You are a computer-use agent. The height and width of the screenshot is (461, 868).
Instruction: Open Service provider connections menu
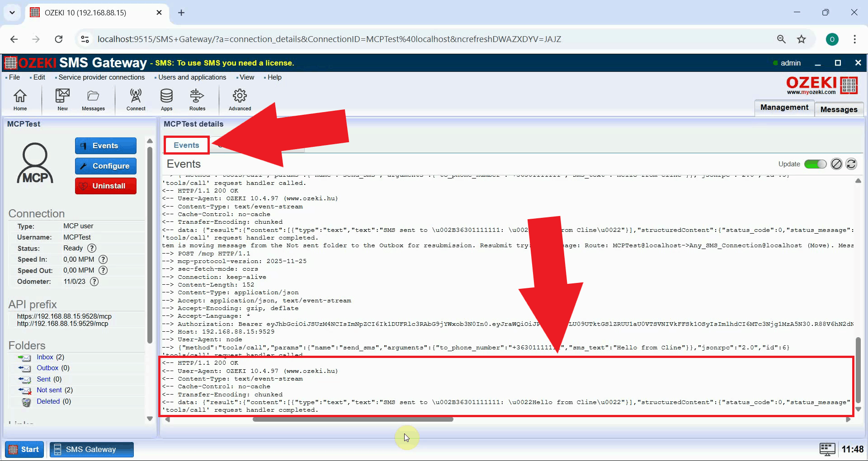(x=101, y=77)
